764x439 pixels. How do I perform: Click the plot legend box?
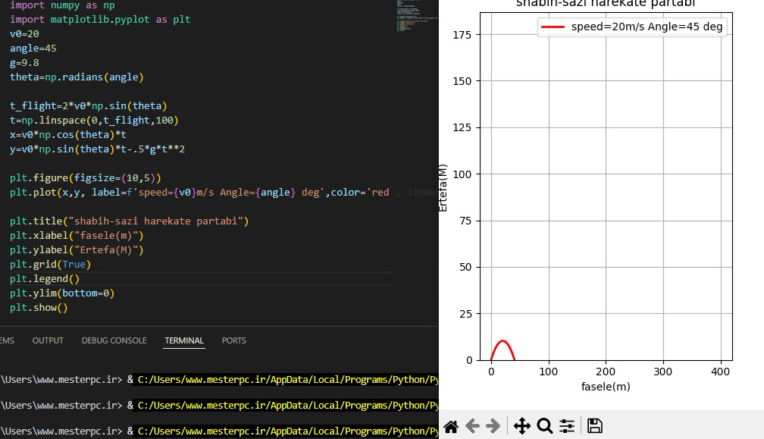632,27
